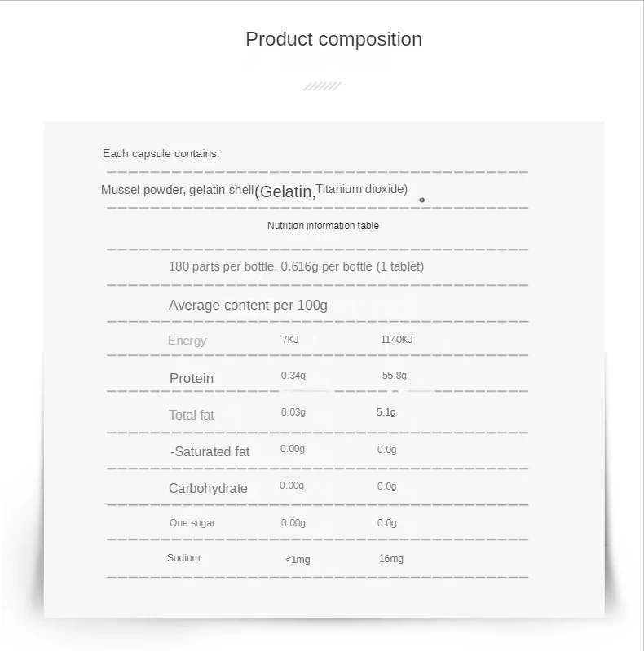This screenshot has height=651, width=644.
Task: Select the Sodium row label
Action: pyautogui.click(x=183, y=558)
